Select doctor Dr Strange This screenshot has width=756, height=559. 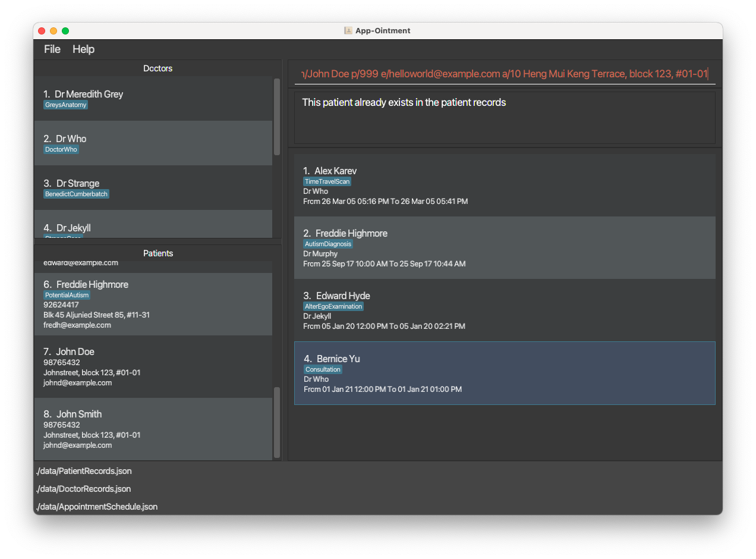(153, 188)
